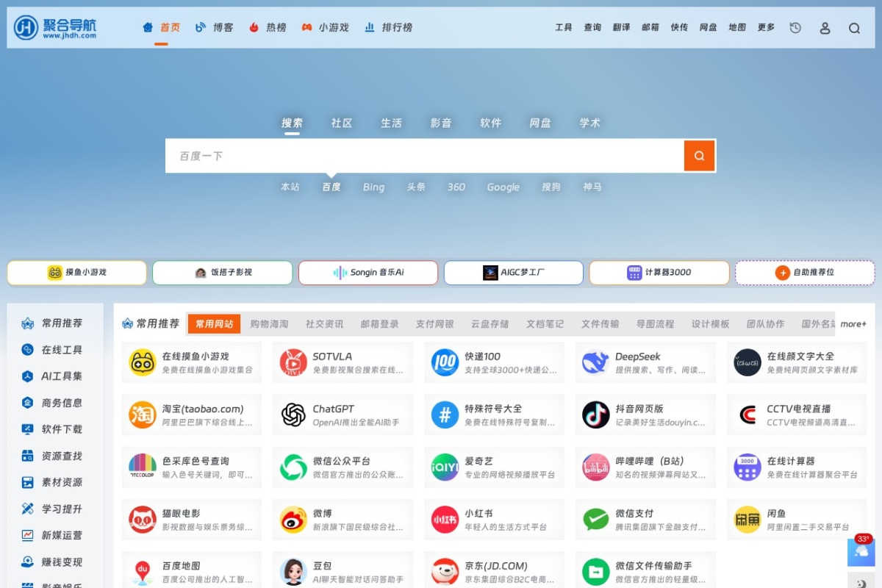882x588 pixels.
Task: Switch search category to 学术
Action: [x=590, y=123]
